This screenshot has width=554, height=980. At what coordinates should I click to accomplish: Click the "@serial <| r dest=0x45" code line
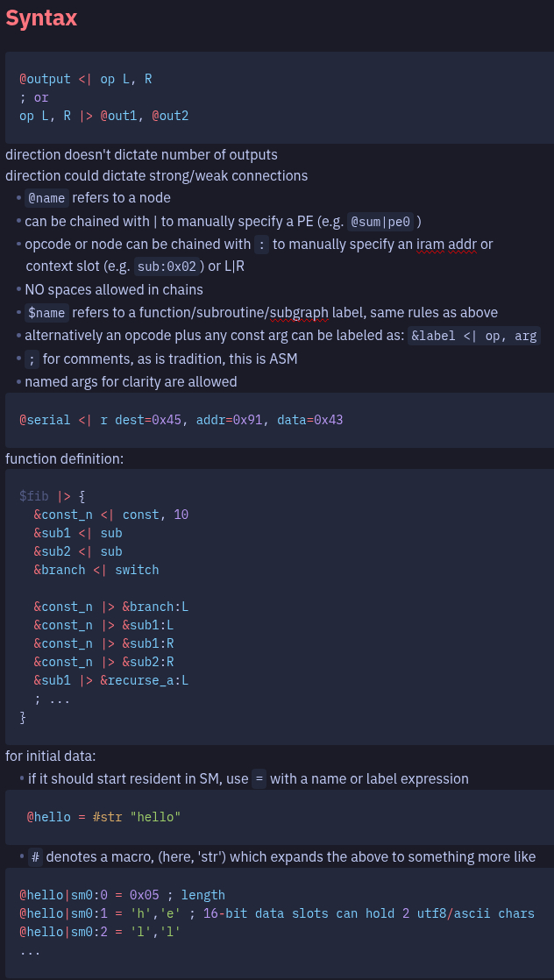click(181, 420)
